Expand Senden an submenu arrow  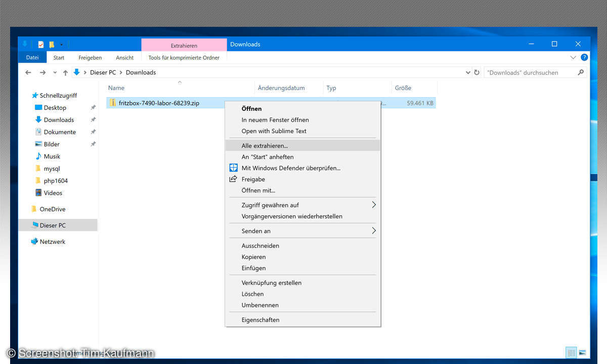(x=374, y=231)
